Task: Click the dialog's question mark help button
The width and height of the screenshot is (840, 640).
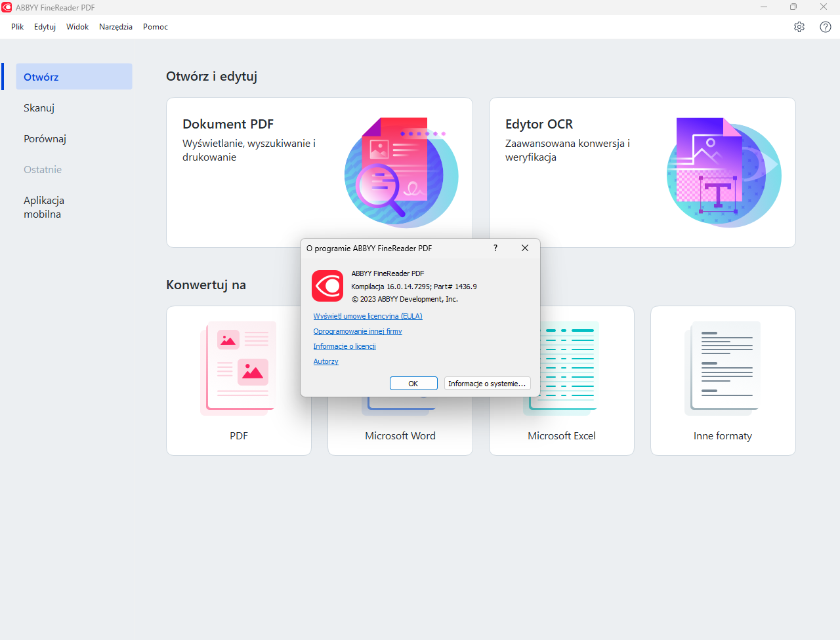Action: (x=495, y=248)
